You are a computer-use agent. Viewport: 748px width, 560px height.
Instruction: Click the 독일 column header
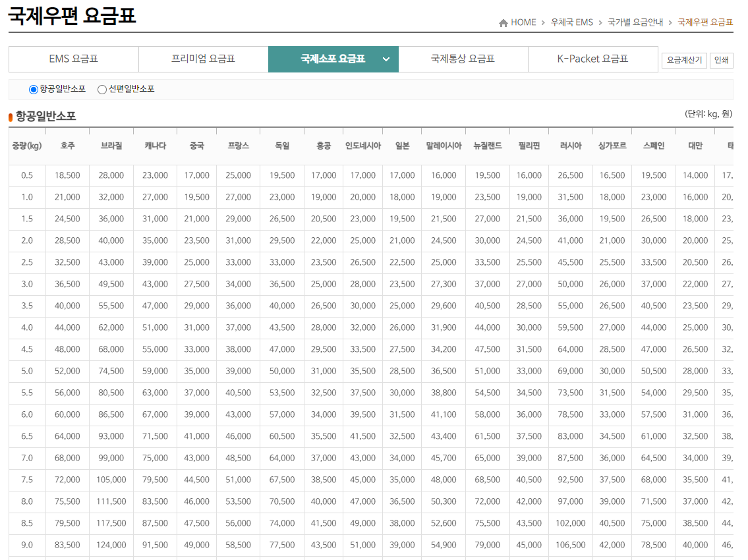tap(282, 146)
